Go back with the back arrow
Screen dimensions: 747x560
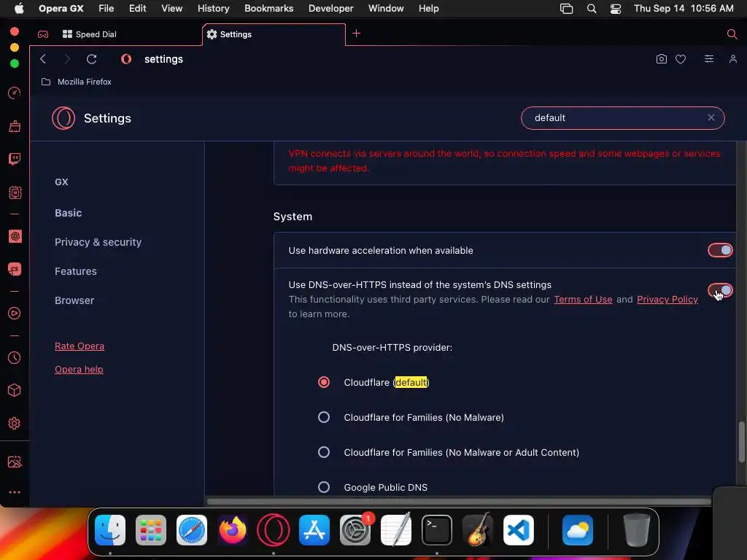[x=43, y=58]
